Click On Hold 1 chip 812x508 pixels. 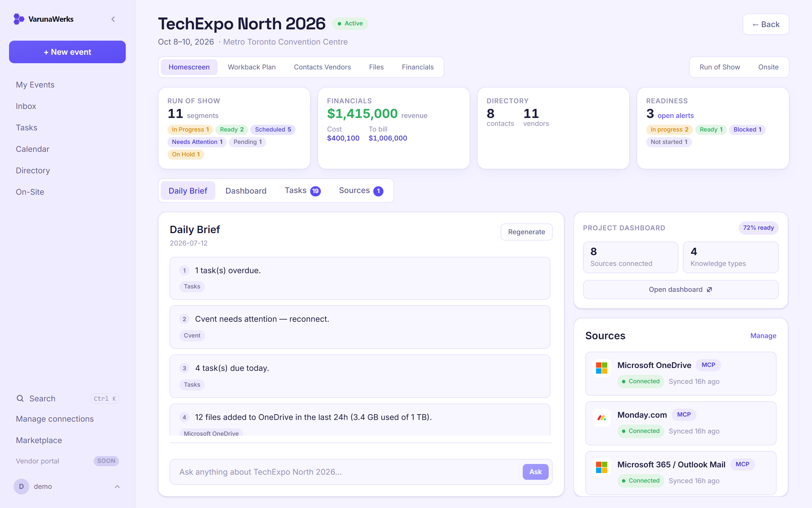pyautogui.click(x=186, y=155)
